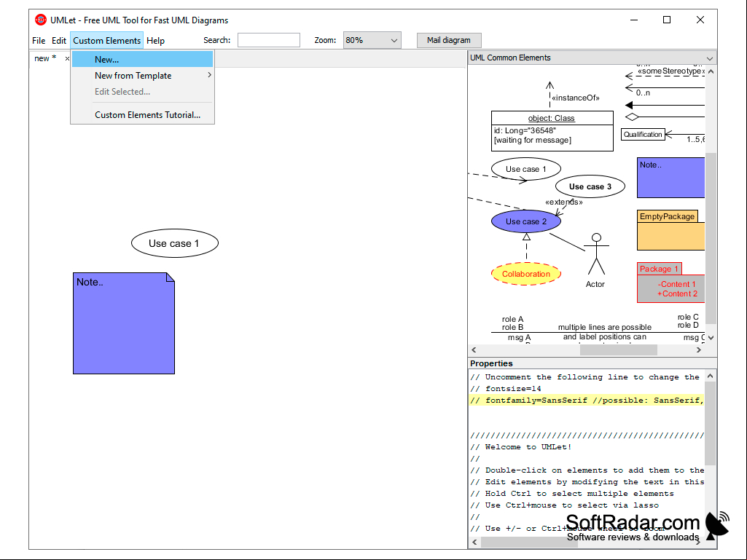Close the new* diagram tab
This screenshot has height=560, width=747.
pyautogui.click(x=67, y=58)
